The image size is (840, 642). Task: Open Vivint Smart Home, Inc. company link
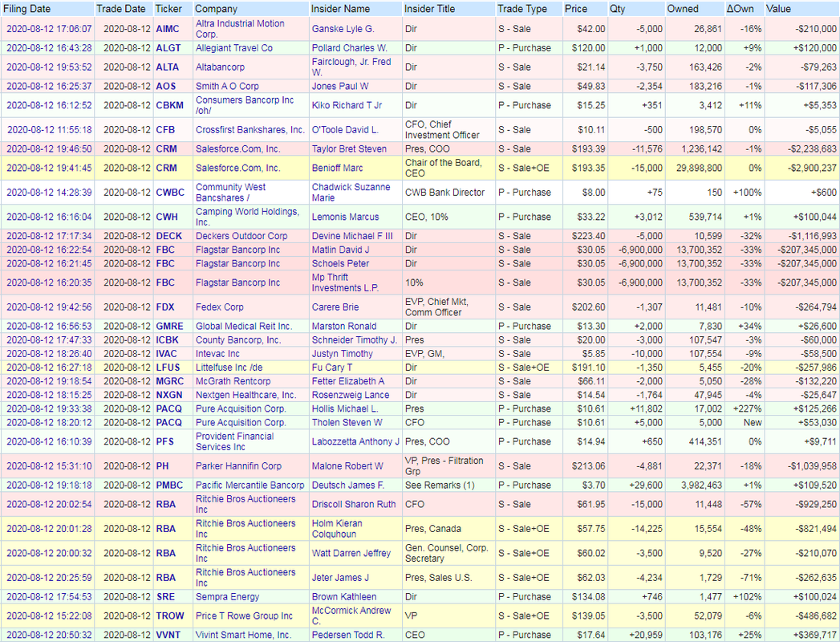point(243,636)
